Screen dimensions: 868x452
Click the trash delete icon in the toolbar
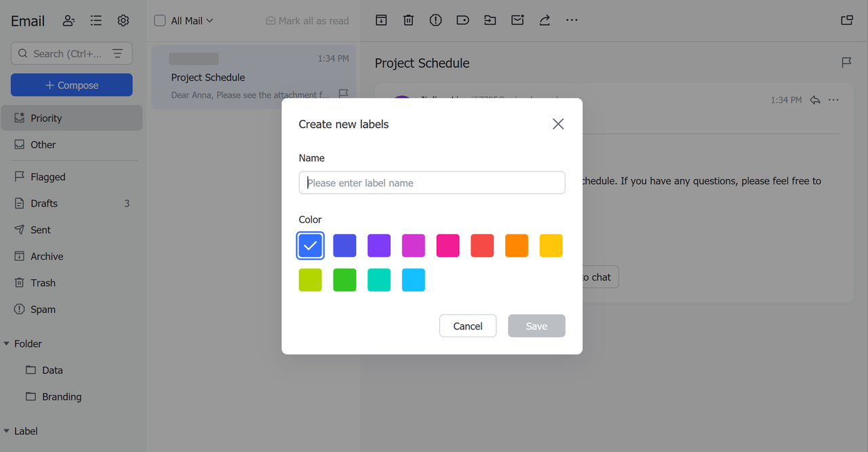pos(408,20)
